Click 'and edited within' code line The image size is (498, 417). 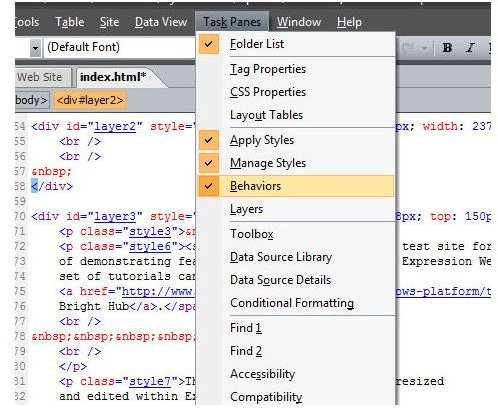click(127, 397)
